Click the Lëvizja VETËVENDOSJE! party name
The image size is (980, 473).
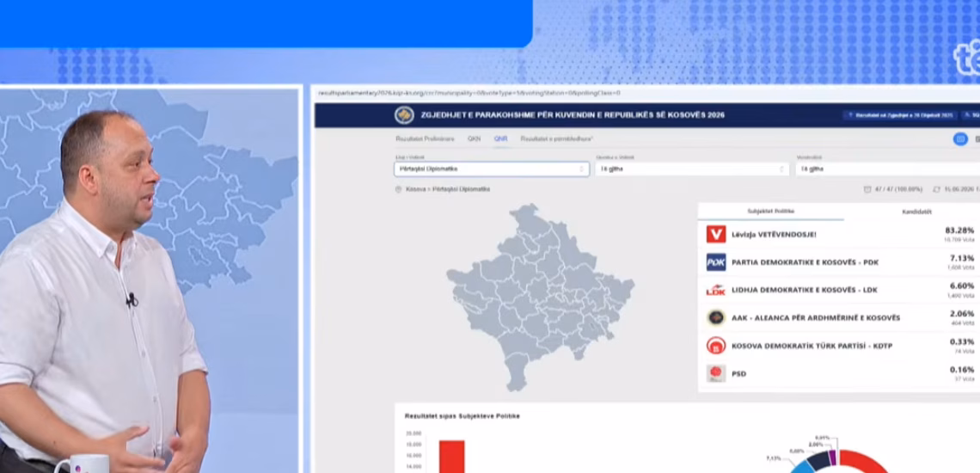click(774, 235)
